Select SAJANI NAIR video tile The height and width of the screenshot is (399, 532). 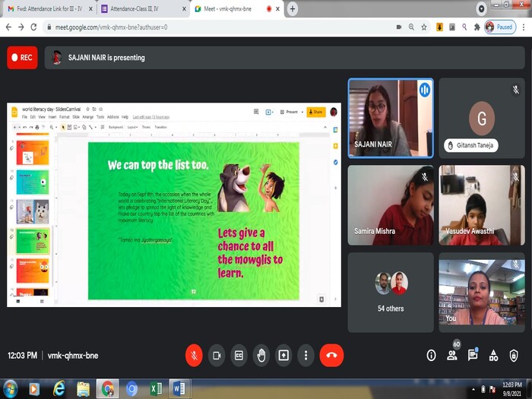click(391, 118)
